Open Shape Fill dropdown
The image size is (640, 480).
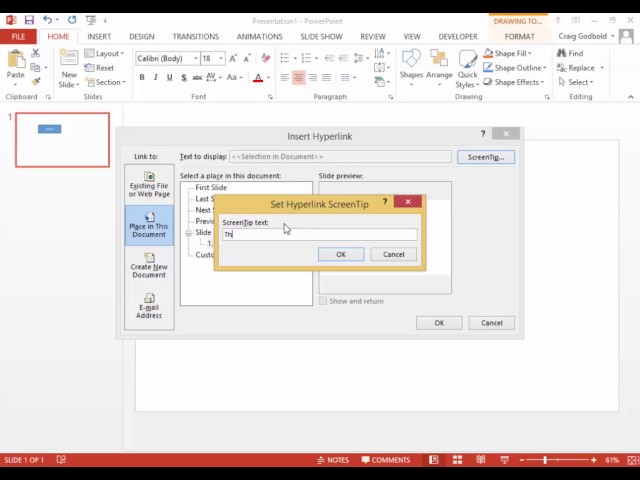(x=507, y=53)
